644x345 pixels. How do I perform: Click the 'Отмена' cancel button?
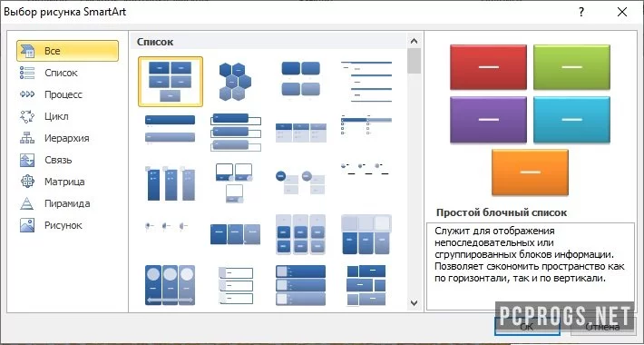[602, 327]
